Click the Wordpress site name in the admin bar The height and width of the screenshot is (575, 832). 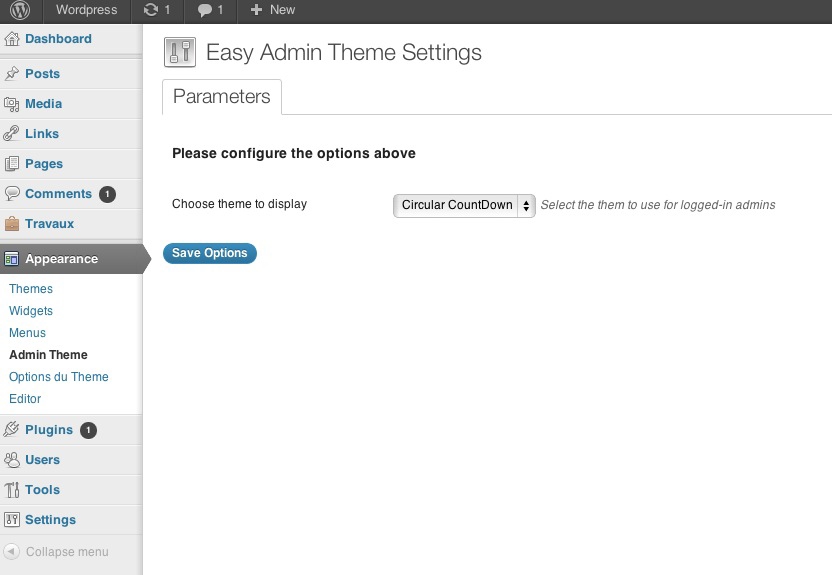86,10
